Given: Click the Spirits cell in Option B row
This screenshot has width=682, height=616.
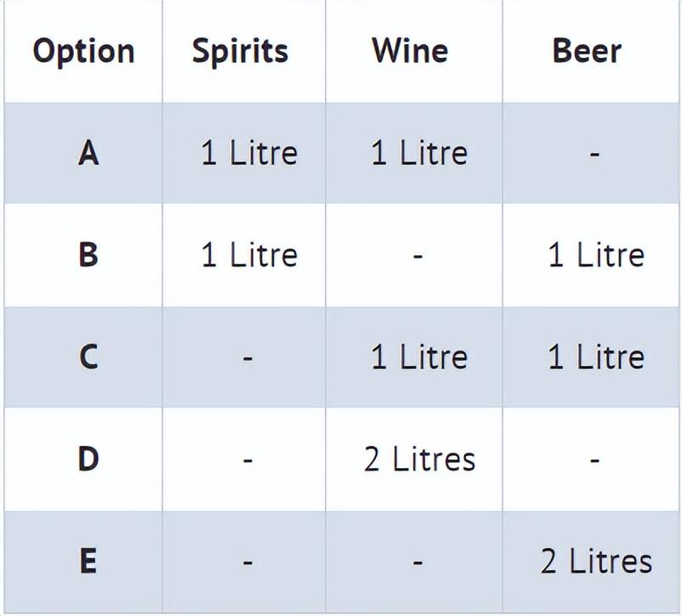Looking at the screenshot, I should [249, 254].
